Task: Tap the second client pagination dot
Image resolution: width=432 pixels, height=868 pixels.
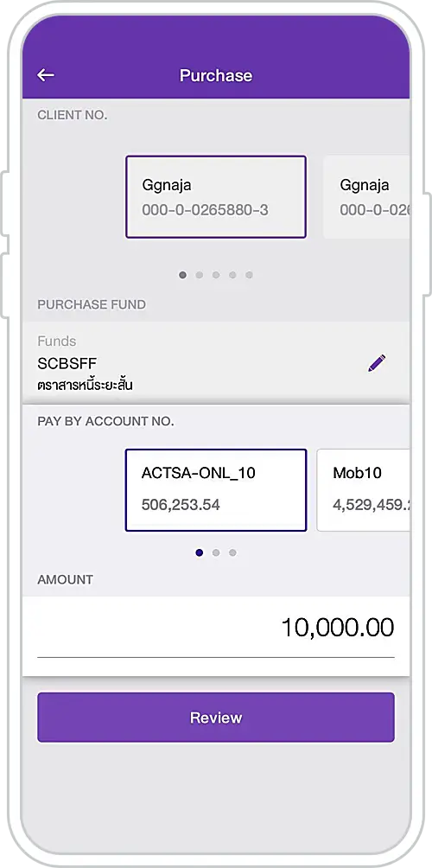Action: 199,275
